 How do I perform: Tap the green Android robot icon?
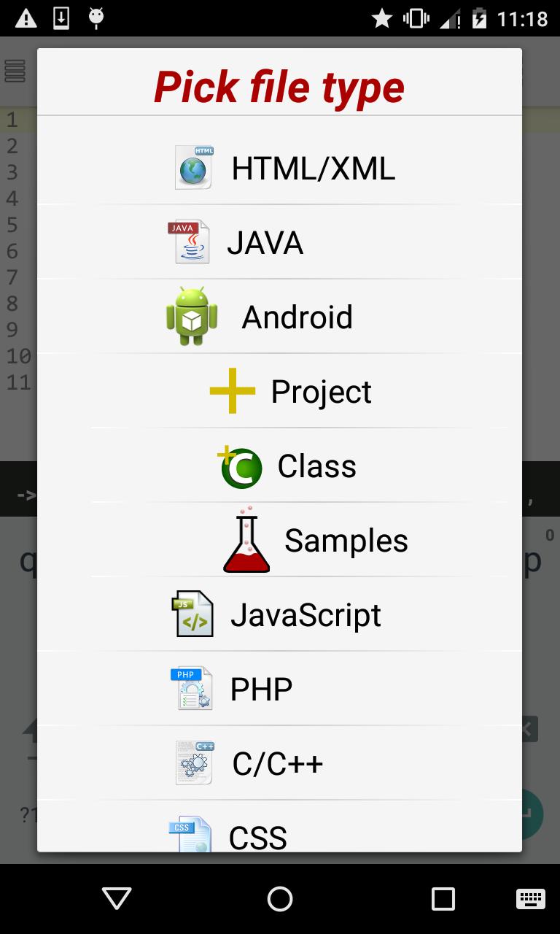[192, 316]
